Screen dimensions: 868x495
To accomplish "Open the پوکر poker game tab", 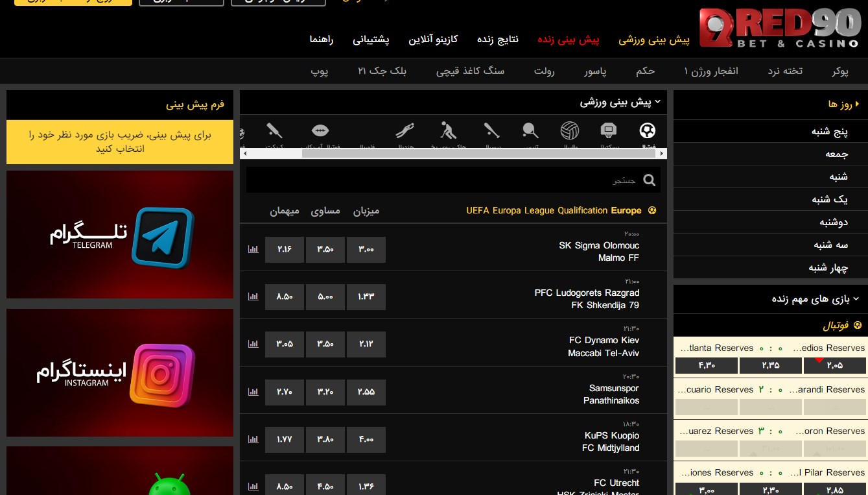I will (x=841, y=71).
